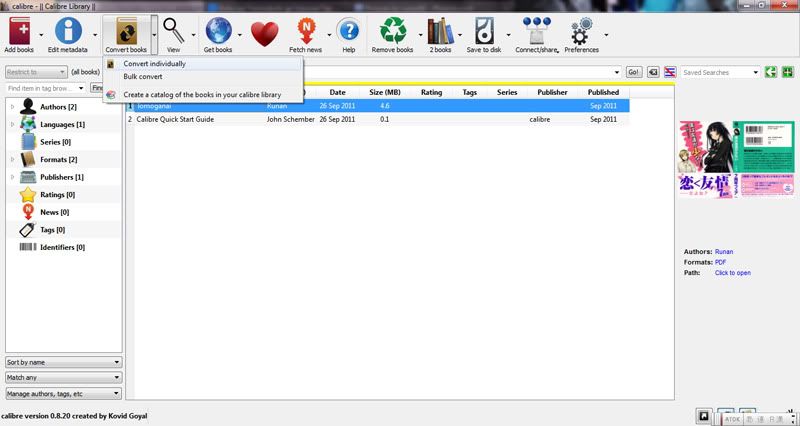
Task: Click the View magnifying glass icon
Action: tap(173, 31)
